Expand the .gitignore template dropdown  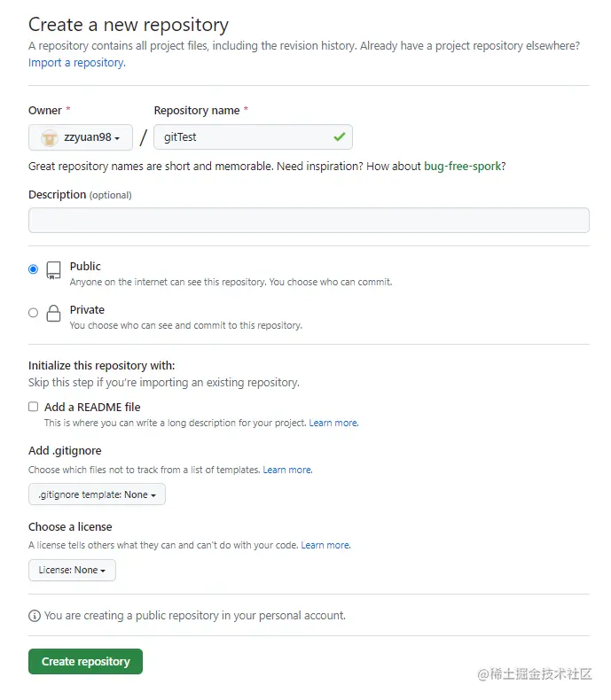(97, 494)
